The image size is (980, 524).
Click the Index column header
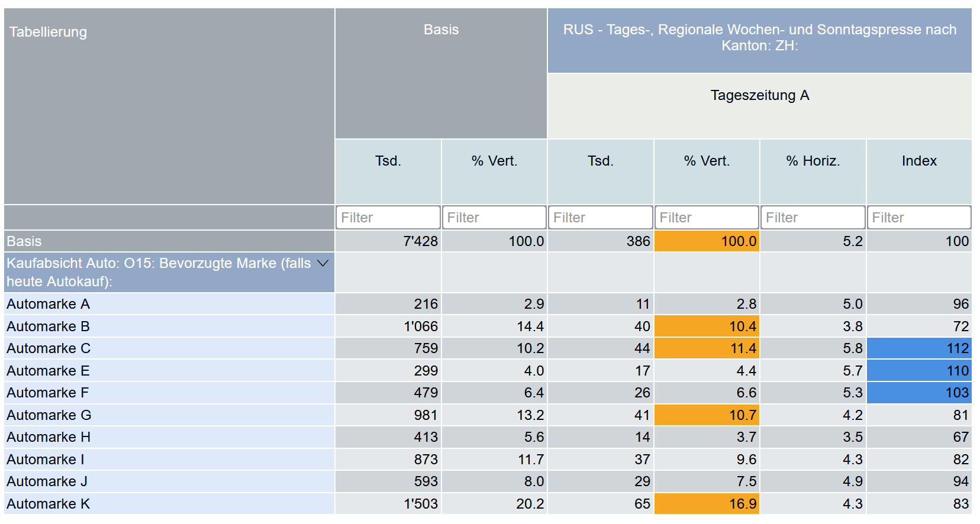click(918, 161)
